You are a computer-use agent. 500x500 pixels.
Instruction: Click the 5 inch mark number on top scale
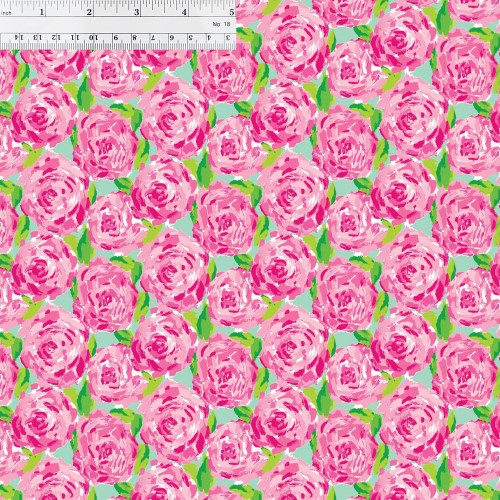(x=232, y=12)
